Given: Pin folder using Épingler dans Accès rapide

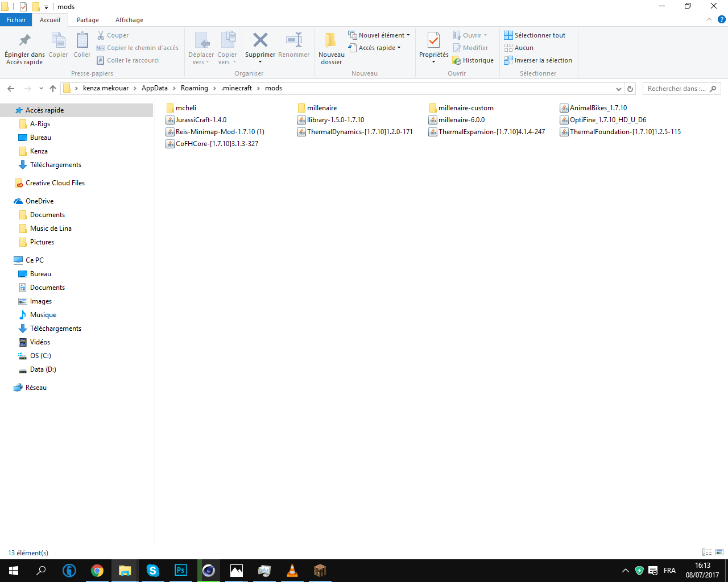Looking at the screenshot, I should [24, 48].
